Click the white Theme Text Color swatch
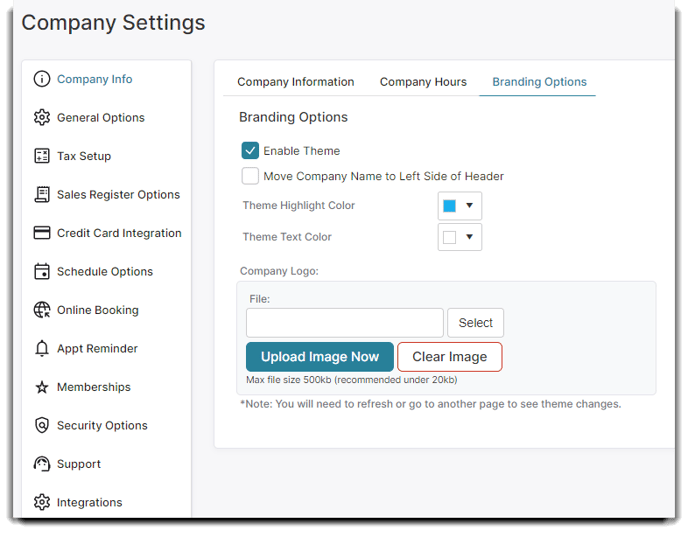688x544 pixels. [x=449, y=237]
